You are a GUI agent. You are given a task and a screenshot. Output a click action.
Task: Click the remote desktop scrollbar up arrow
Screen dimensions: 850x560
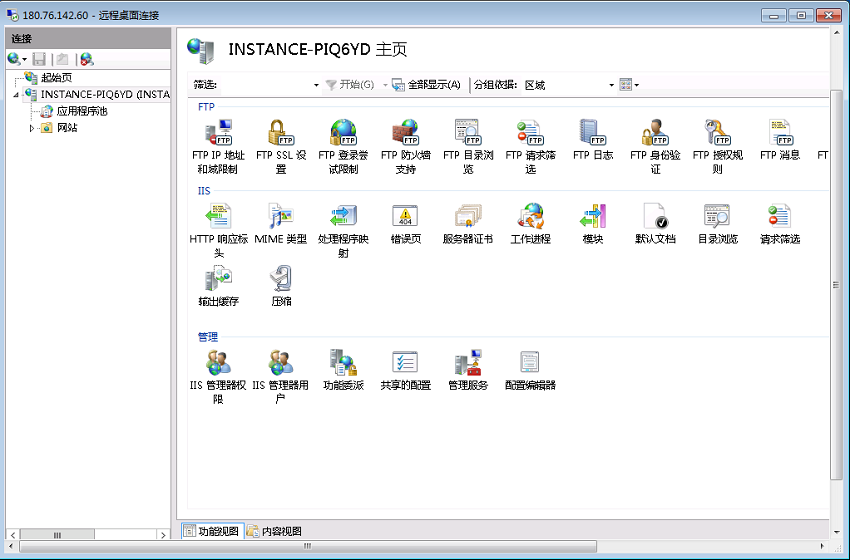836,33
